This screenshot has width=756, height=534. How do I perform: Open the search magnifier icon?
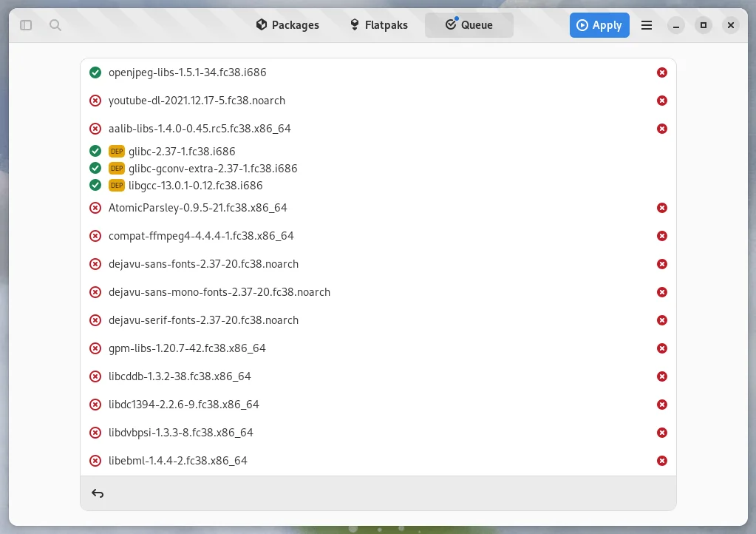[55, 25]
